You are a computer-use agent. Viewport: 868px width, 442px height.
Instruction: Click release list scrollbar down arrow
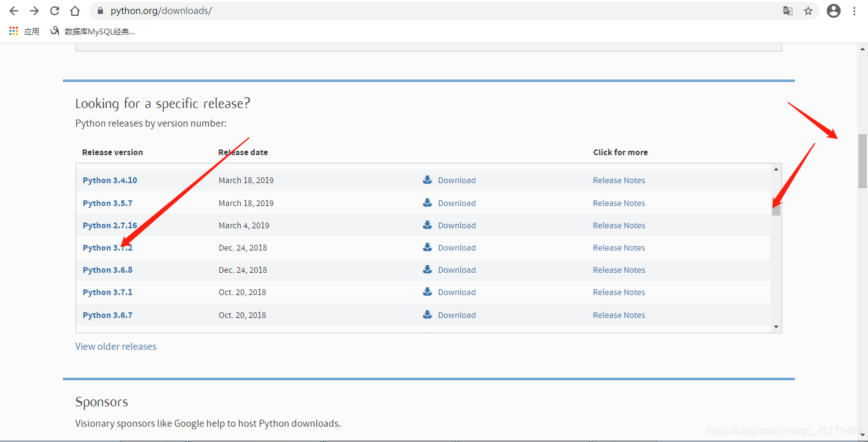776,327
